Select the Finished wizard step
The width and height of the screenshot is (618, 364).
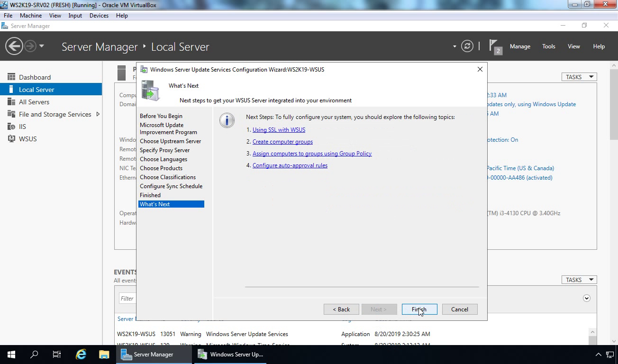150,195
